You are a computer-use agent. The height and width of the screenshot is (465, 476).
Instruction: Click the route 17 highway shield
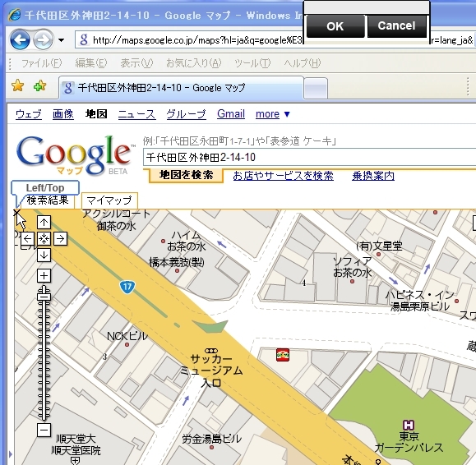[127, 287]
